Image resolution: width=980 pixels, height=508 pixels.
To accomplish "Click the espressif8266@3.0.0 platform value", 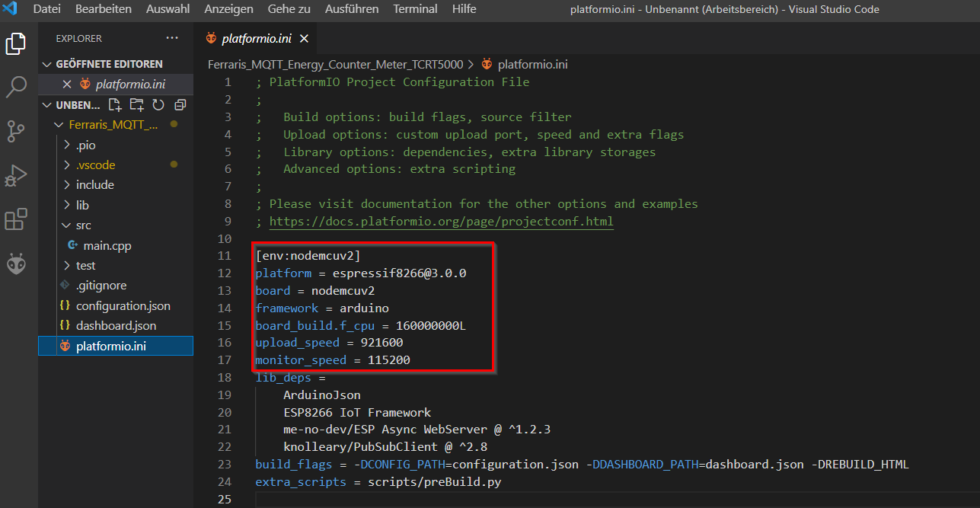I will (x=399, y=273).
